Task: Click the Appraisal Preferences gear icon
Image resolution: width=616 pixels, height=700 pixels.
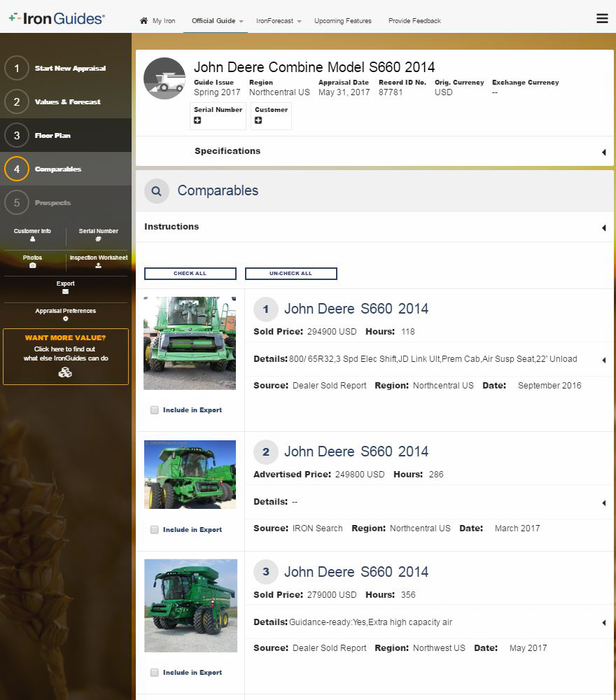Action: [66, 318]
